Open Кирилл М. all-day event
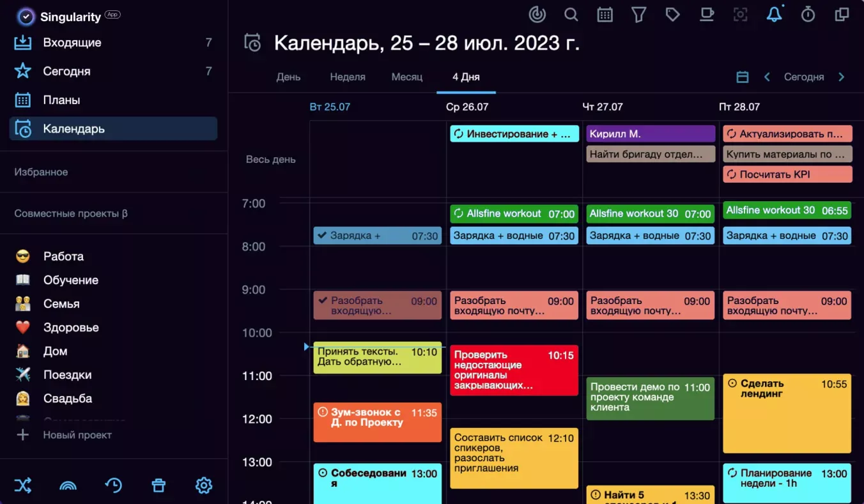This screenshot has width=864, height=504. (x=651, y=134)
